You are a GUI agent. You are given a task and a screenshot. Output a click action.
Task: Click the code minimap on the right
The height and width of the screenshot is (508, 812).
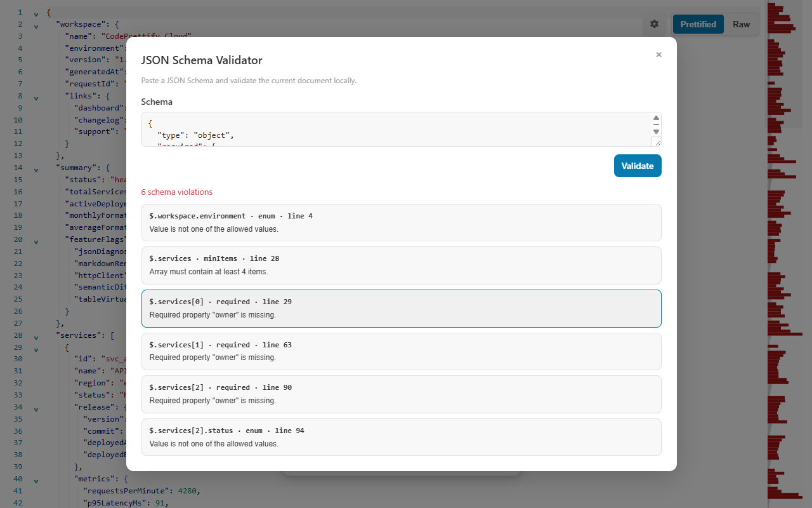pos(786,254)
